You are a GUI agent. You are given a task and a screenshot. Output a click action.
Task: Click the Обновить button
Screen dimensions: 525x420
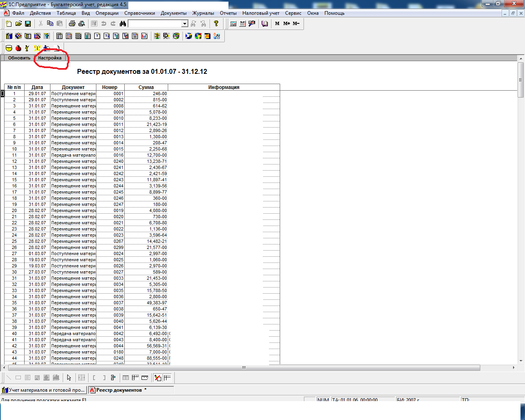tap(19, 58)
